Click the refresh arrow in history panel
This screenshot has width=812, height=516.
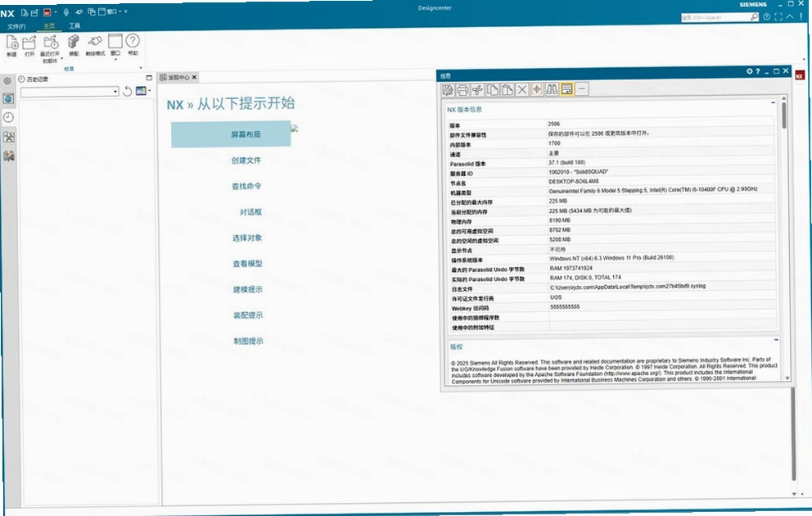point(128,92)
